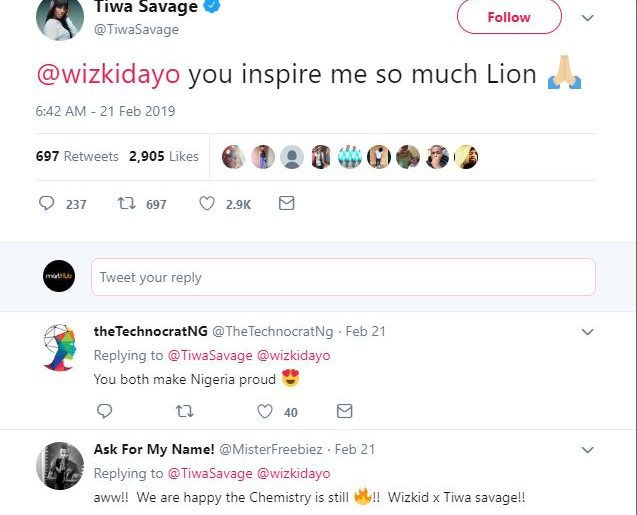Screen dimensions: 637x515
Task: Click the first liker avatar thumbnail
Action: coord(233,156)
